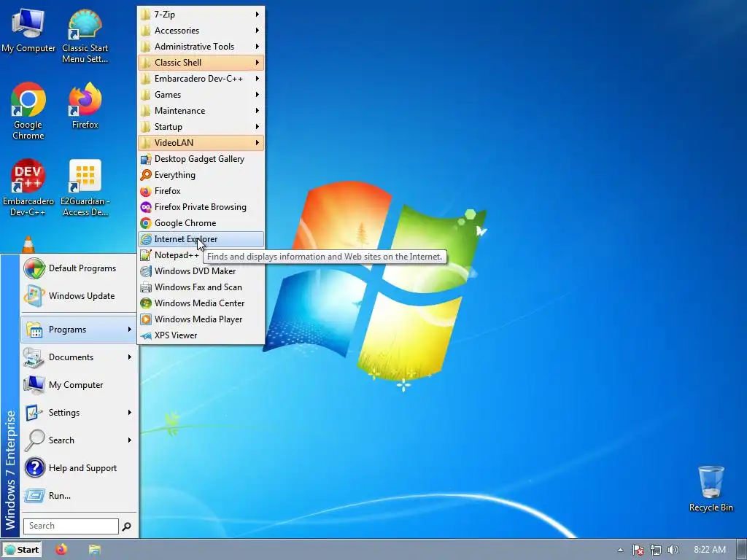
Task: Click the Start menu Search input field
Action: (x=71, y=526)
